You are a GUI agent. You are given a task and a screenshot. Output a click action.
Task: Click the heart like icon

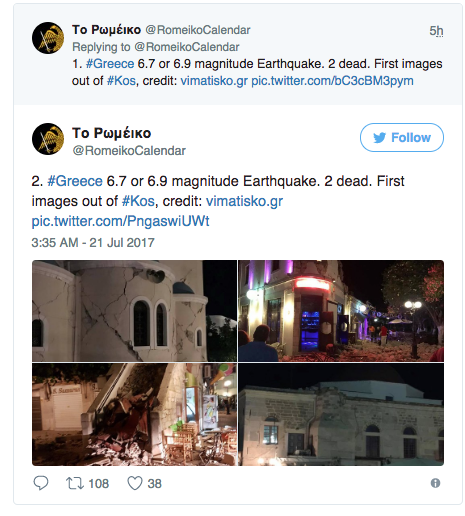135,483
